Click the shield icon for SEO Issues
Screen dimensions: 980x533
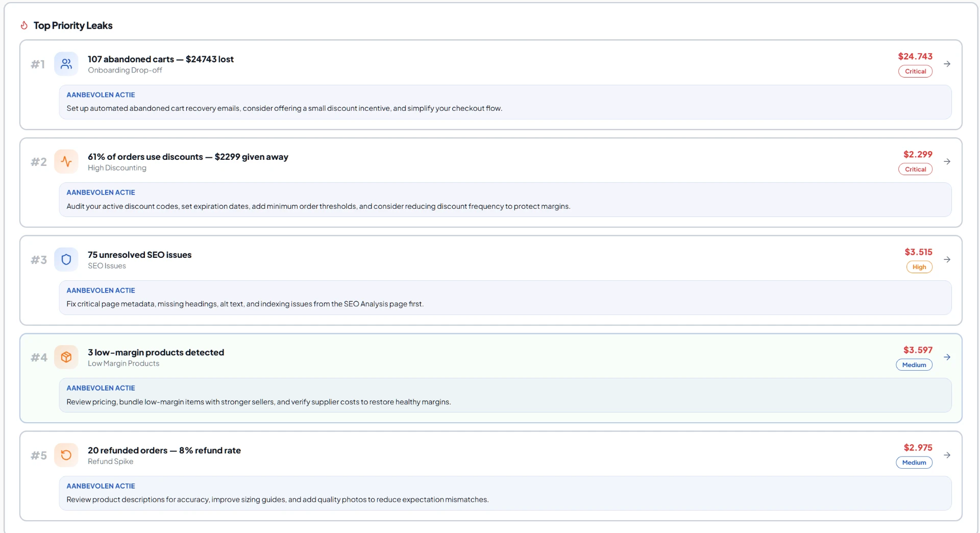point(66,259)
